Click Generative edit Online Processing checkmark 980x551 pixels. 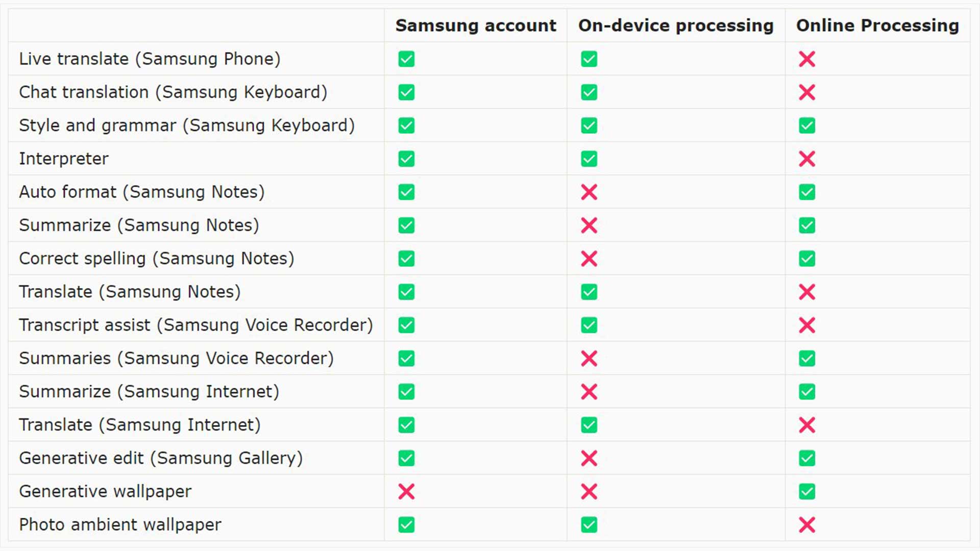(x=806, y=458)
